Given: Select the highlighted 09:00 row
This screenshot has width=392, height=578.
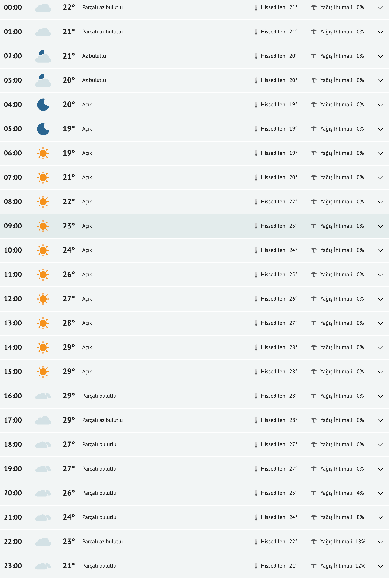Looking at the screenshot, I should coord(174,226).
